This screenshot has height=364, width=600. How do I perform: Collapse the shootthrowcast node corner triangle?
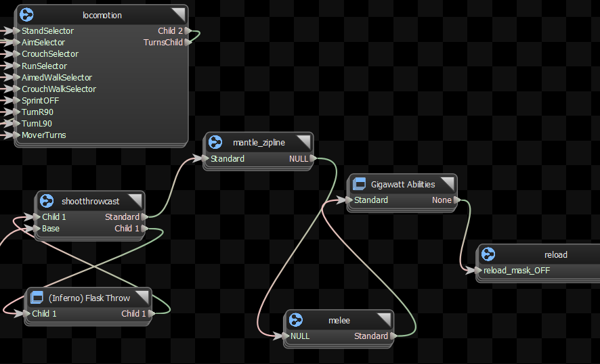(135, 201)
